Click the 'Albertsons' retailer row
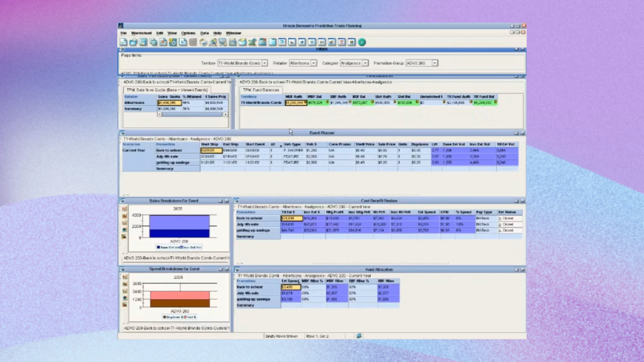Image resolution: width=644 pixels, height=362 pixels. (x=176, y=103)
